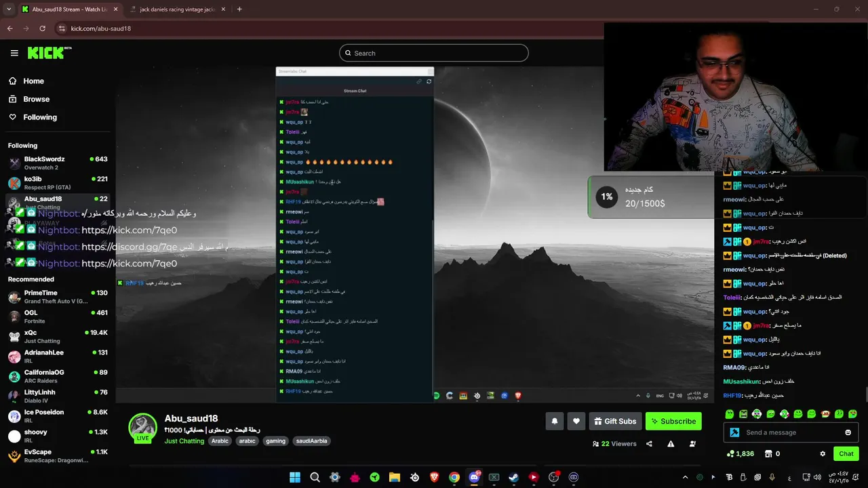Viewport: 868px width, 488px height.
Task: Open a new browser tab
Action: coord(239,9)
